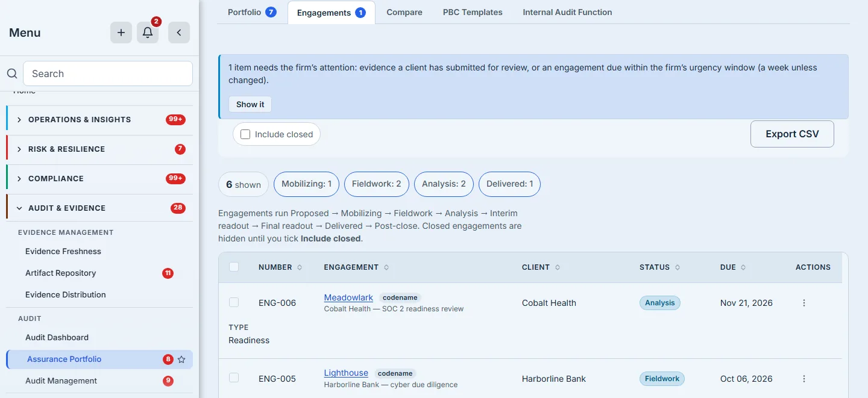Open Evidence Freshness page
This screenshot has height=398, width=868.
click(x=63, y=252)
